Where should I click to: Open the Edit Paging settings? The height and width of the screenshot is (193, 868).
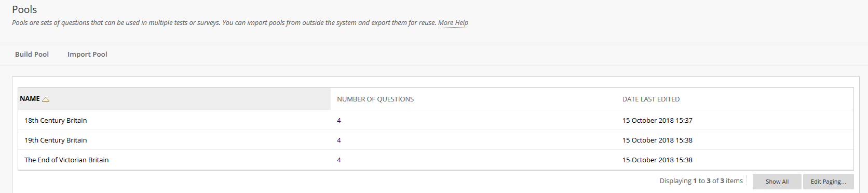point(829,182)
